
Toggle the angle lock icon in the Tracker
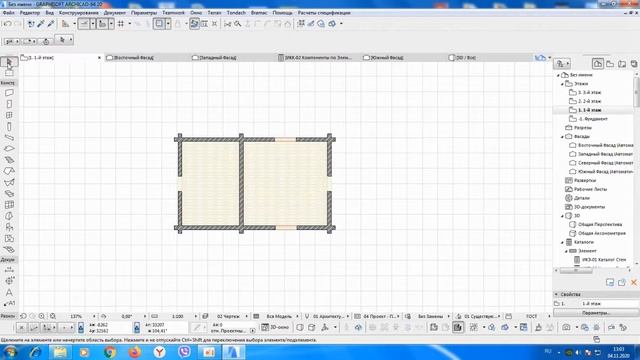point(137,327)
